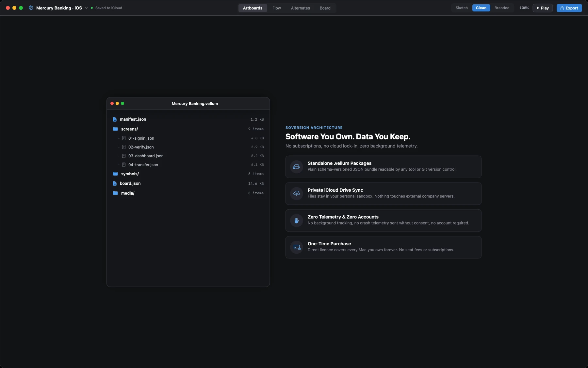Switch to the Flow tab

[277, 8]
